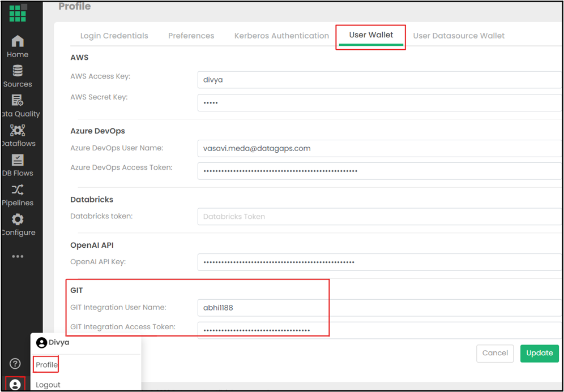Select the Pipelines shuffle icon
This screenshot has height=392, width=564.
click(18, 190)
